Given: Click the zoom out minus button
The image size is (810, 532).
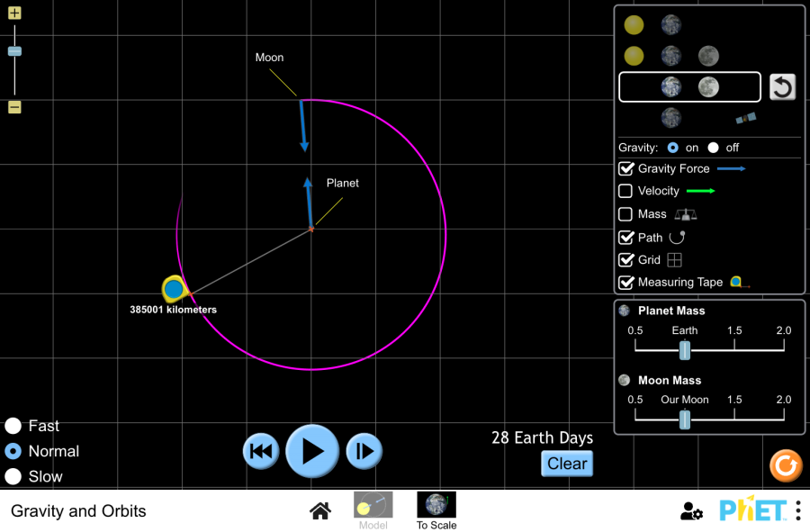Looking at the screenshot, I should [x=14, y=107].
